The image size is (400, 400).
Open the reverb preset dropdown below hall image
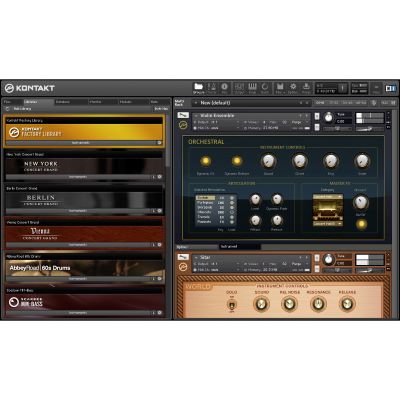328,224
